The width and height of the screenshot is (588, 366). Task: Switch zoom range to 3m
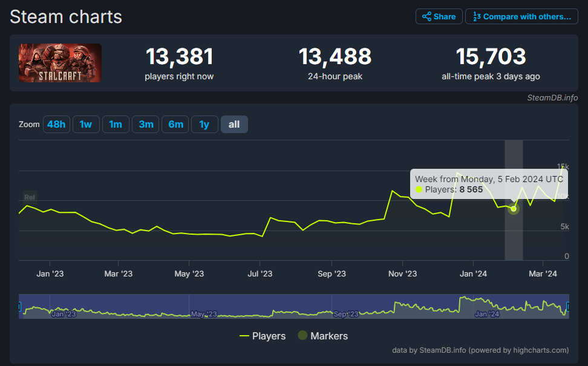click(146, 125)
